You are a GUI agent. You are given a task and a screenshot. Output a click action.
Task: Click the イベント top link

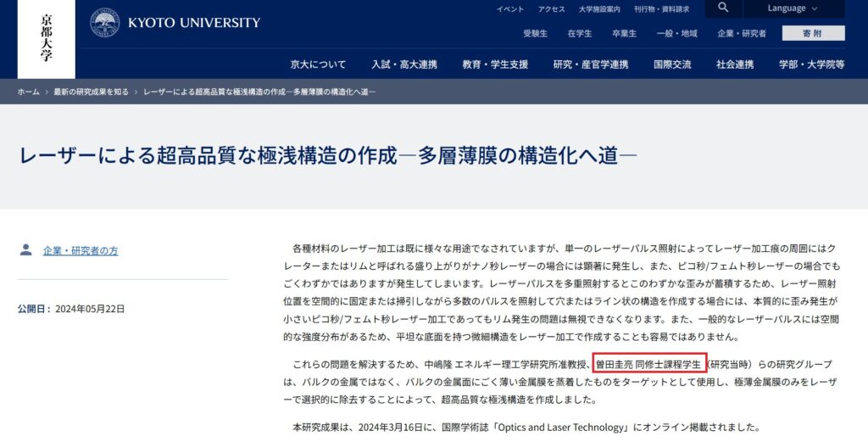[x=509, y=9]
